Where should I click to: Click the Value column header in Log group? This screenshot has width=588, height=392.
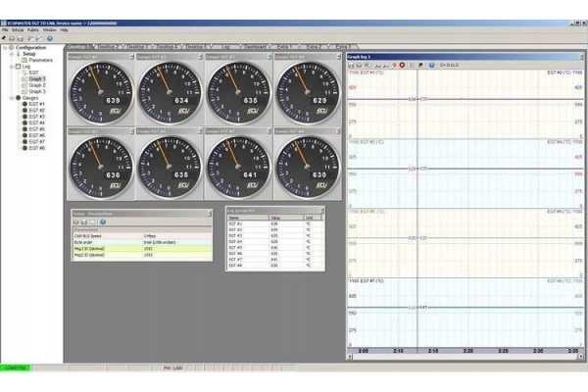point(286,218)
